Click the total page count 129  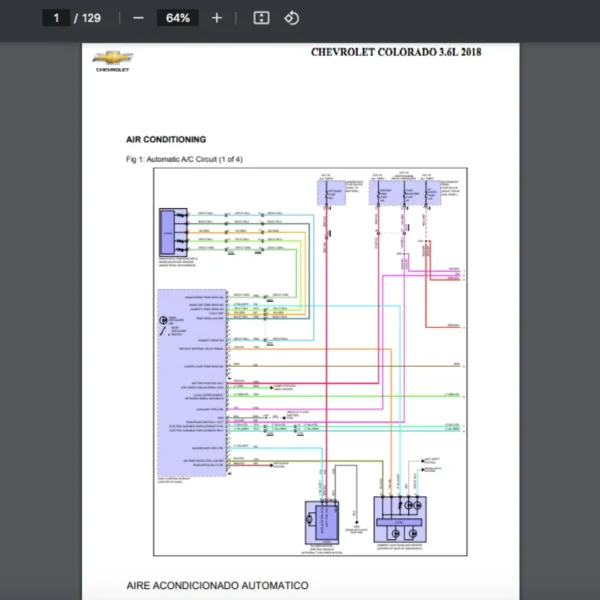coord(91,18)
